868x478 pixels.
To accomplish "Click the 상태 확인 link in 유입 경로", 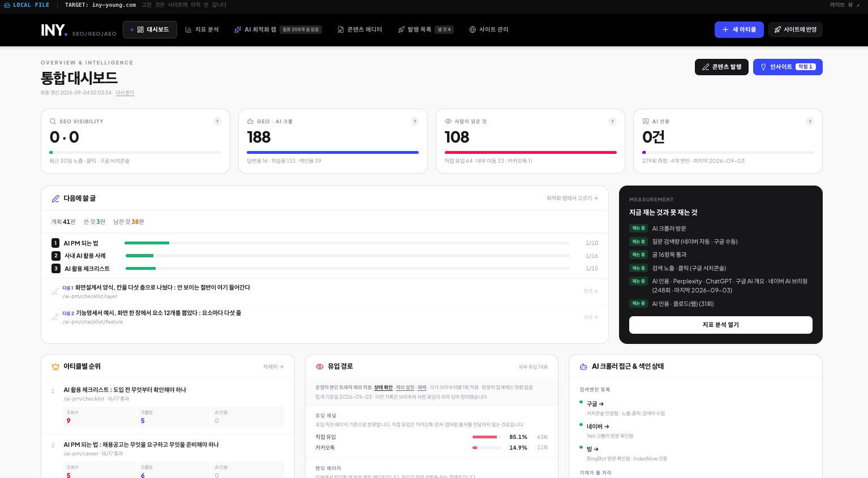I will pos(383,387).
